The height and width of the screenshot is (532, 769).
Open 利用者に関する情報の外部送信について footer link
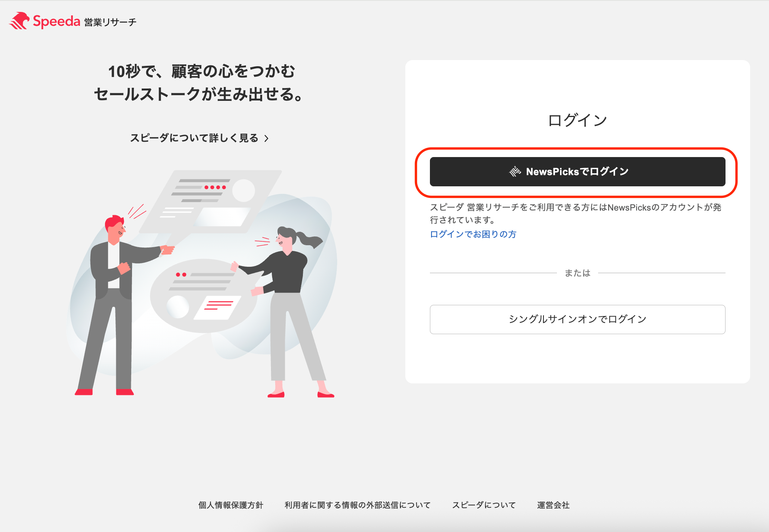(x=357, y=505)
